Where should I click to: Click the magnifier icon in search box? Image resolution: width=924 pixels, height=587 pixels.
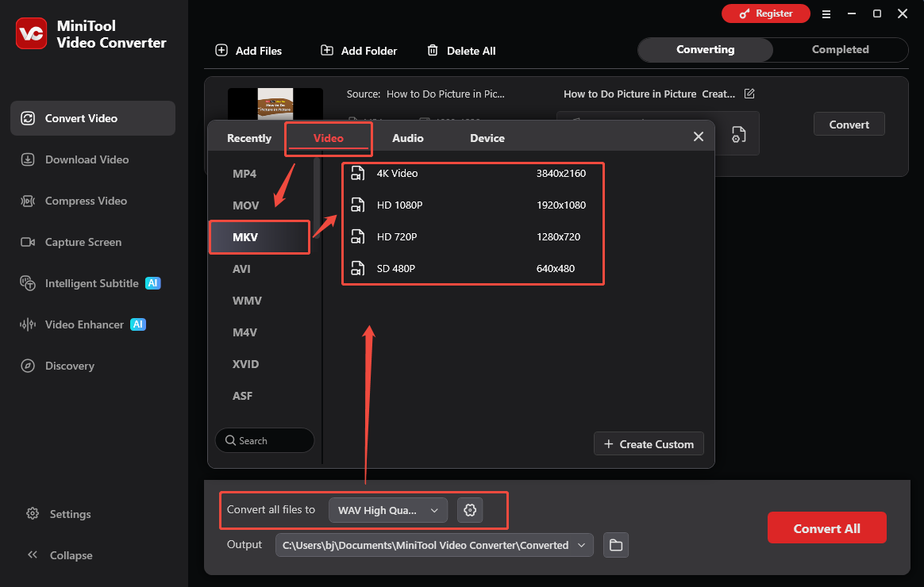click(230, 440)
